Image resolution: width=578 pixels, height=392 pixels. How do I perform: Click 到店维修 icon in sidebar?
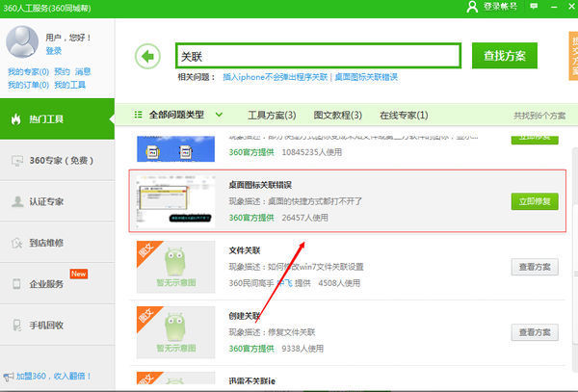[x=15, y=244]
